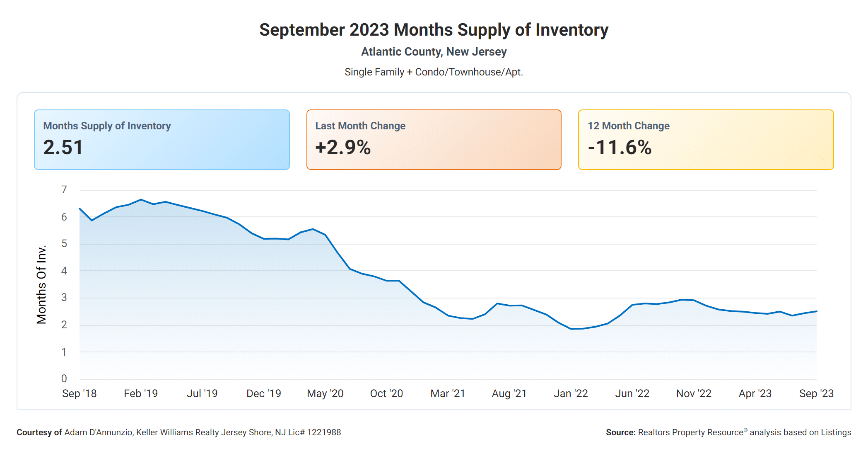Image resolution: width=868 pixels, height=456 pixels.
Task: Select the Sep '18 x-axis label
Action: [79, 393]
